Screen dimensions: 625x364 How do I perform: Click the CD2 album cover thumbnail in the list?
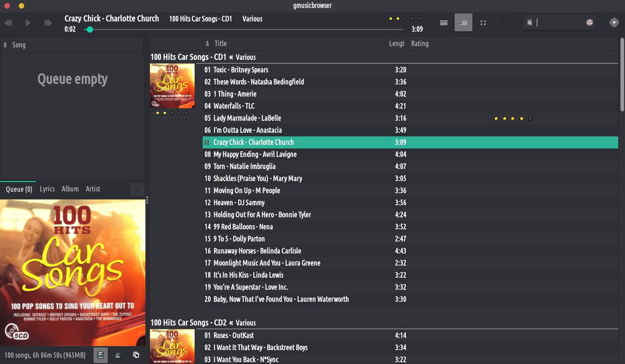(172, 347)
